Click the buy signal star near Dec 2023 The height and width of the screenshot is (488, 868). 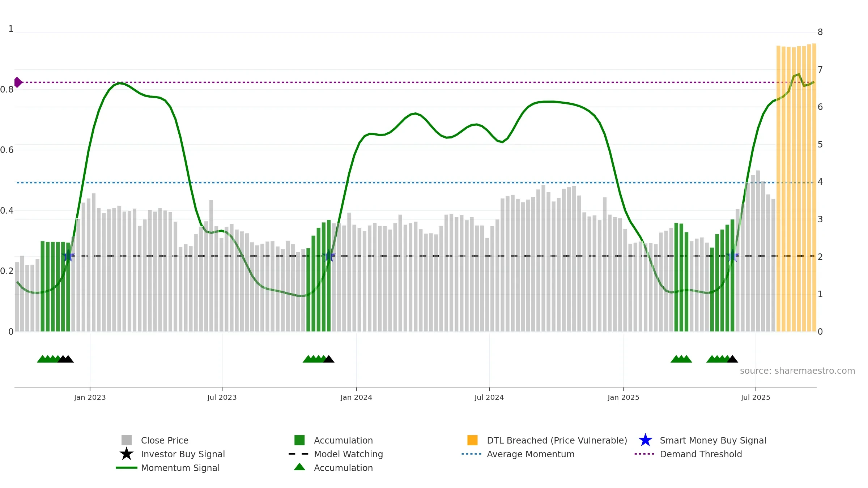pyautogui.click(x=329, y=256)
